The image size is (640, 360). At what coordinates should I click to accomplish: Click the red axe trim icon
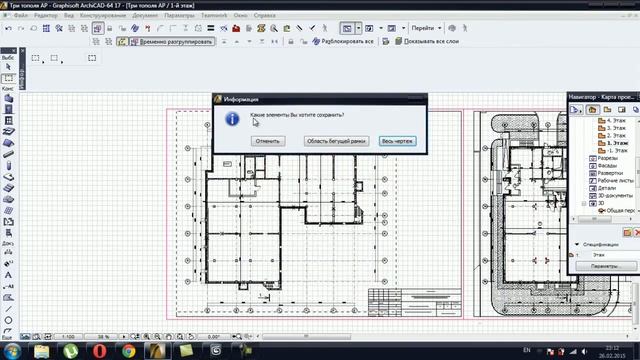click(147, 29)
